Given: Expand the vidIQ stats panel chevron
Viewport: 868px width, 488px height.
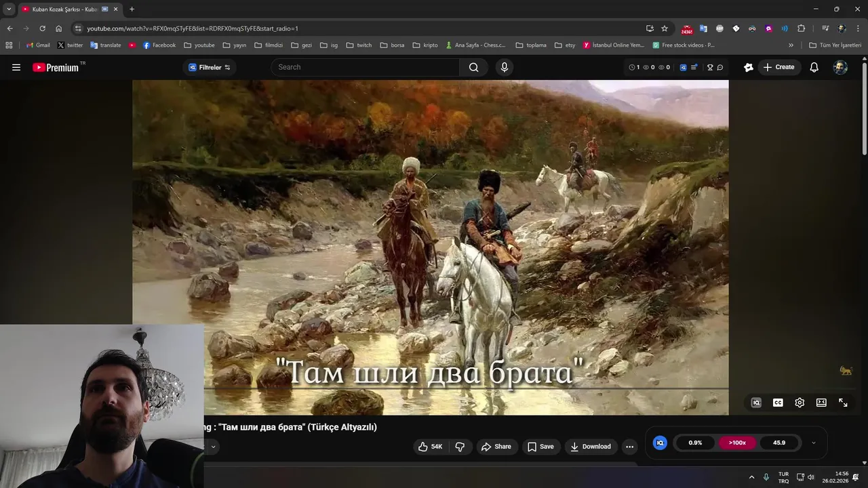Looking at the screenshot, I should click(x=814, y=443).
